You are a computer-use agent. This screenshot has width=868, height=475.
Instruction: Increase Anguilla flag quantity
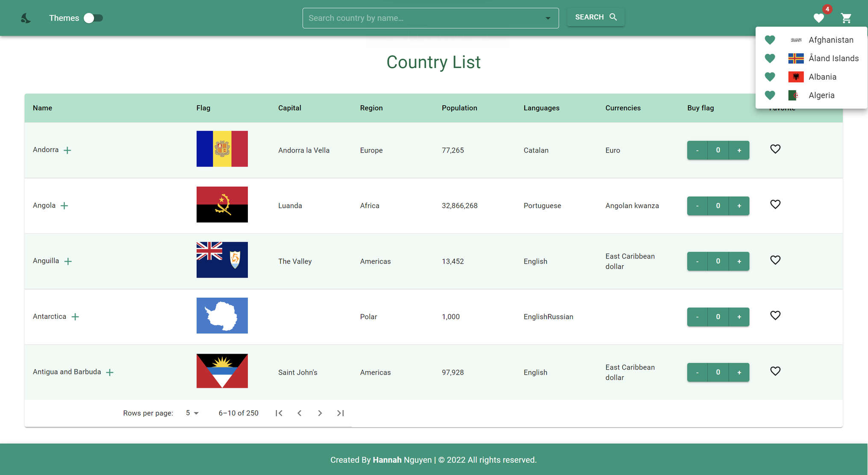pyautogui.click(x=739, y=261)
